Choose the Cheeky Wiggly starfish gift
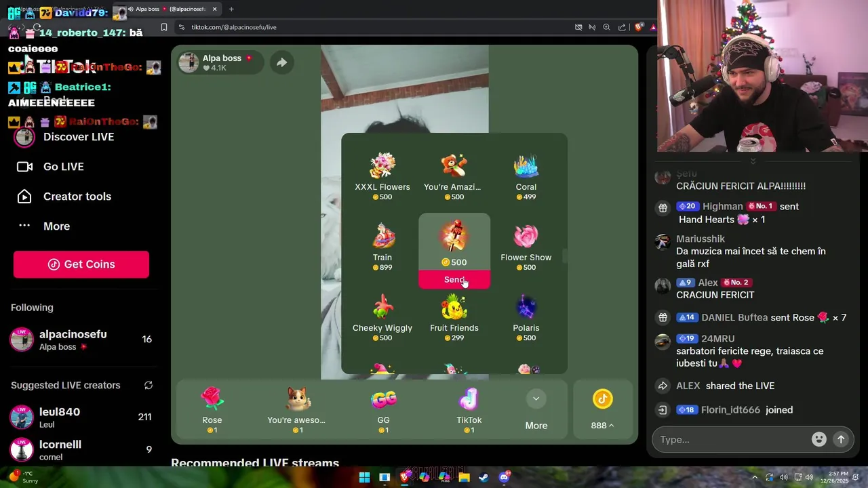The image size is (868, 488). click(382, 318)
